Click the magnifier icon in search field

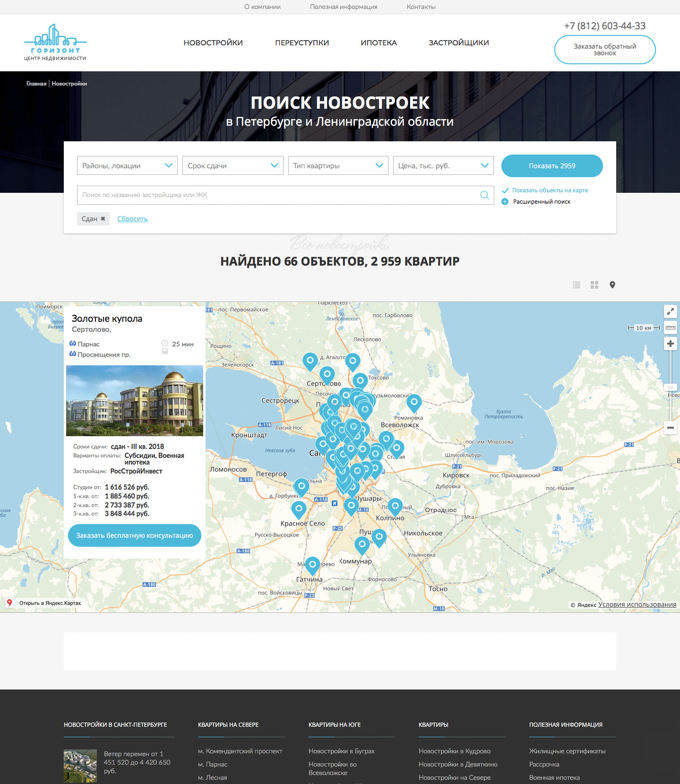pos(484,195)
